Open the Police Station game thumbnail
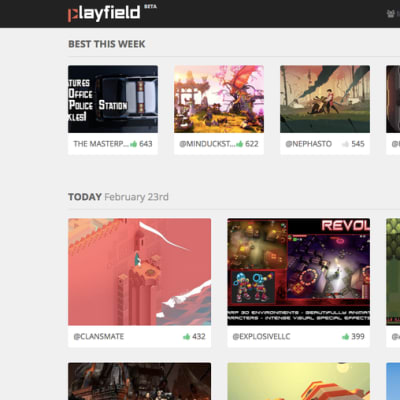This screenshot has width=400, height=400. point(113,99)
